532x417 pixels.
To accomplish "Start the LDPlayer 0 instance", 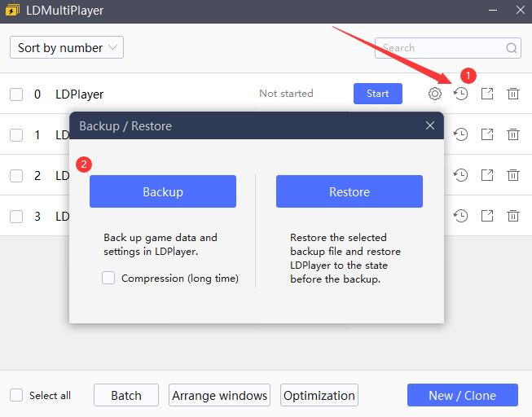I will (378, 94).
